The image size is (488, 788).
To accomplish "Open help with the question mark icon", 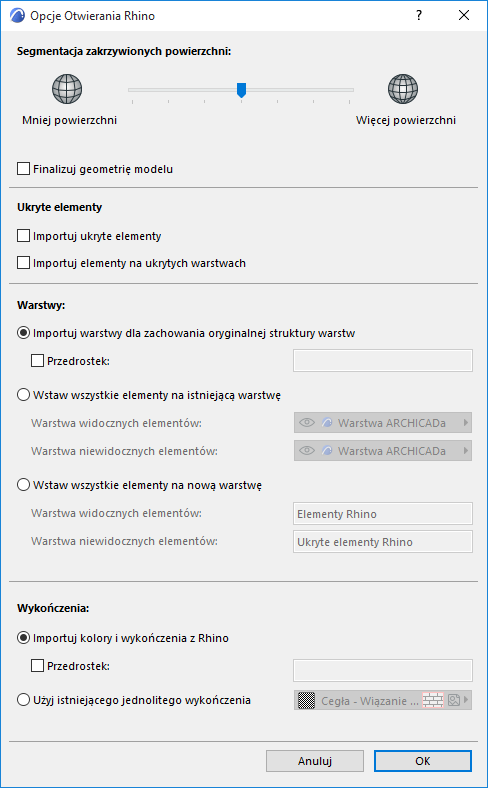I will click(419, 16).
